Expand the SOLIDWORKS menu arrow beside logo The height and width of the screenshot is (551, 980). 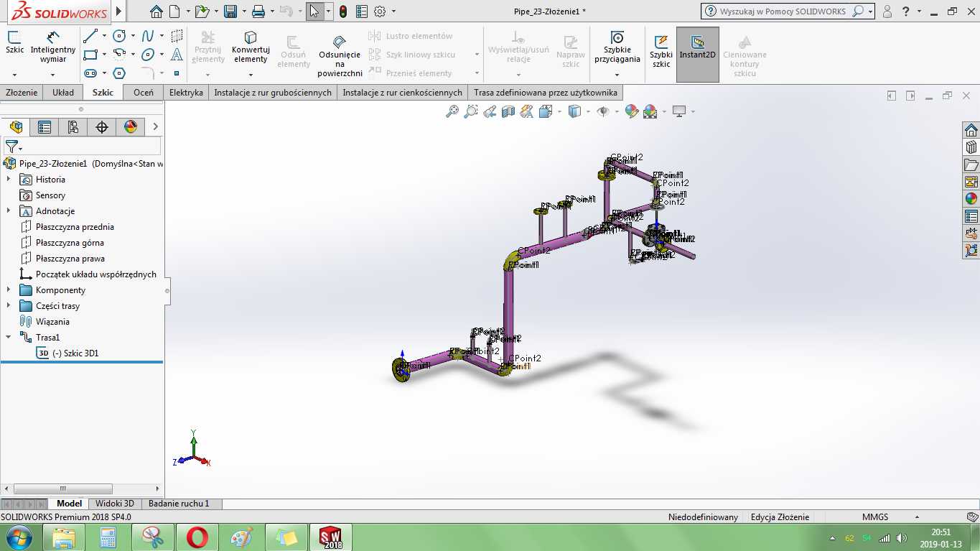118,12
